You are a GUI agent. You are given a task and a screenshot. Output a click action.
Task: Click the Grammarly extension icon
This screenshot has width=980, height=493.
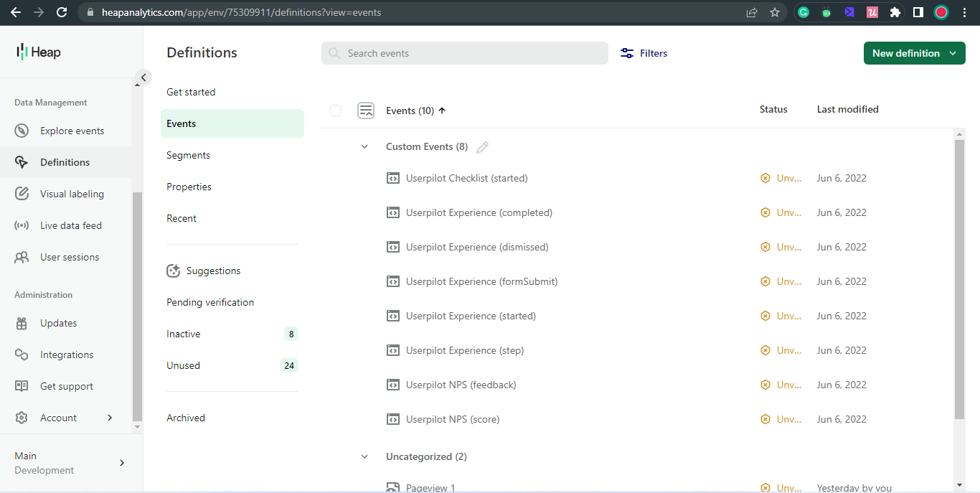tap(804, 12)
